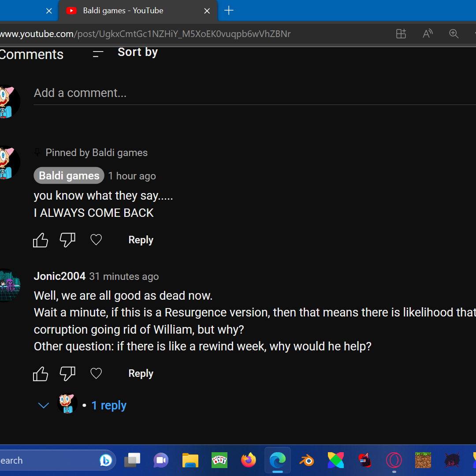Reply to Jonic2004's comment

(141, 373)
